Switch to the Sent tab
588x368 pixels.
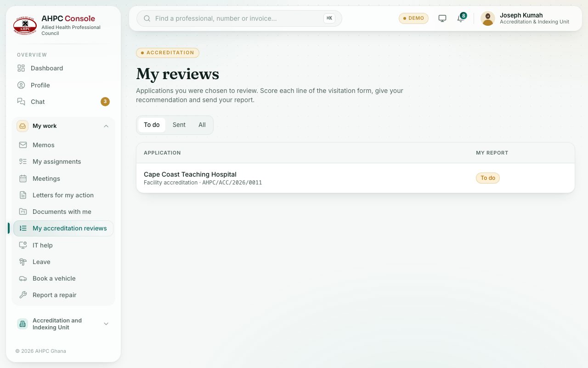179,125
